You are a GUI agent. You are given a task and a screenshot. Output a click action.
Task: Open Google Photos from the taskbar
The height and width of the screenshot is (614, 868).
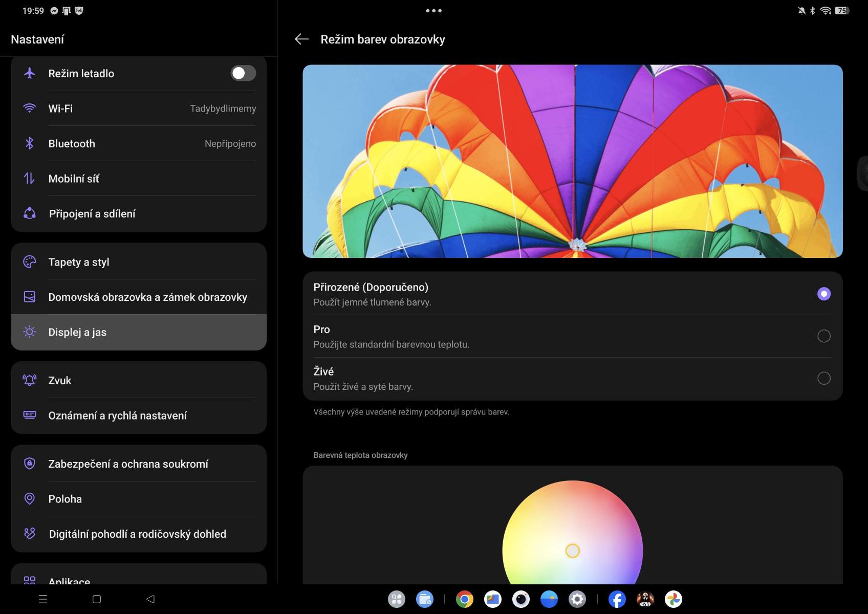(x=673, y=599)
